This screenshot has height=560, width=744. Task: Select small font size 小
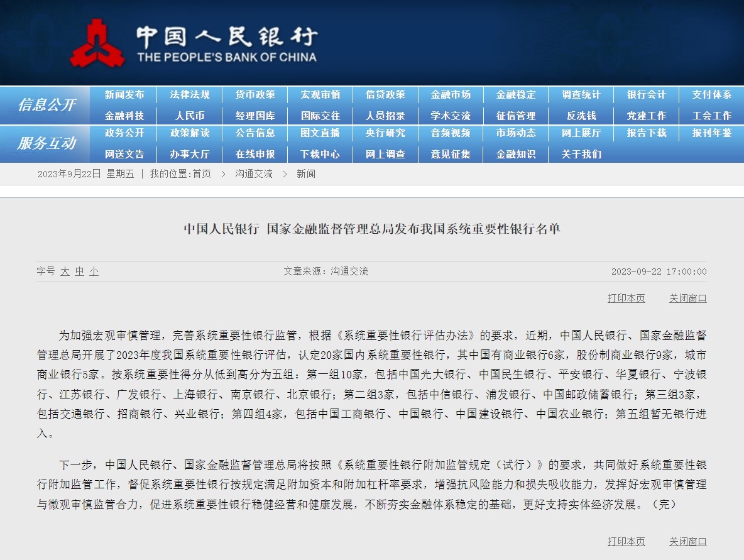[x=94, y=272]
